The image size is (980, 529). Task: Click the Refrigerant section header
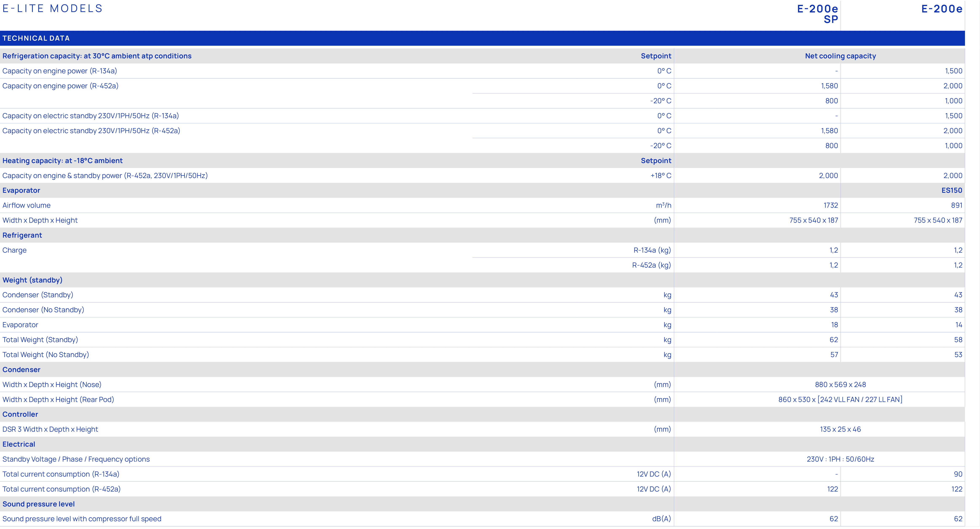[x=22, y=235]
